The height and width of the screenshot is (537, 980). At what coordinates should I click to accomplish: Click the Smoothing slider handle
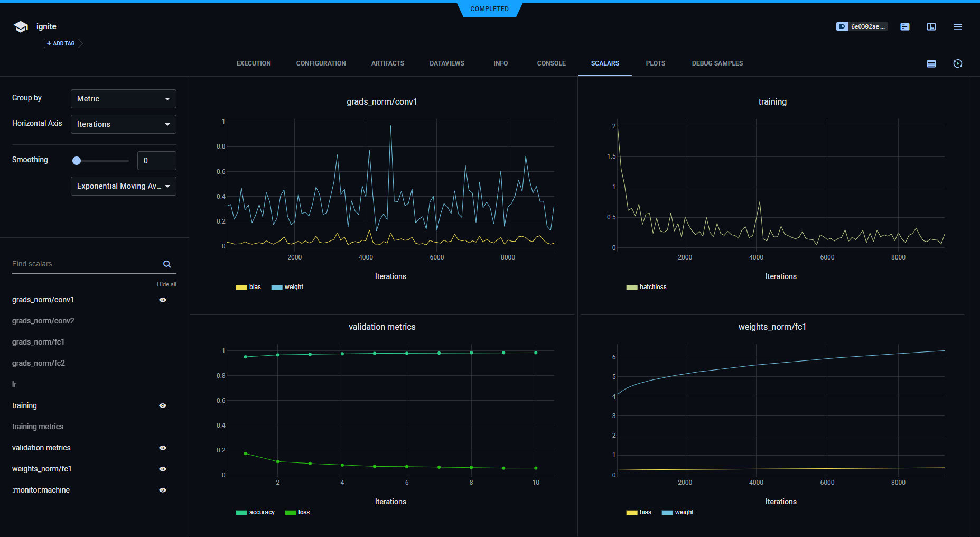click(77, 161)
